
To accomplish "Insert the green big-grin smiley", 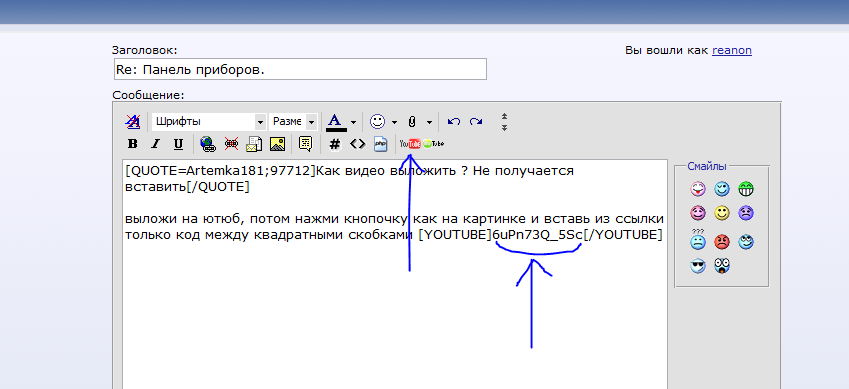I will click(746, 189).
